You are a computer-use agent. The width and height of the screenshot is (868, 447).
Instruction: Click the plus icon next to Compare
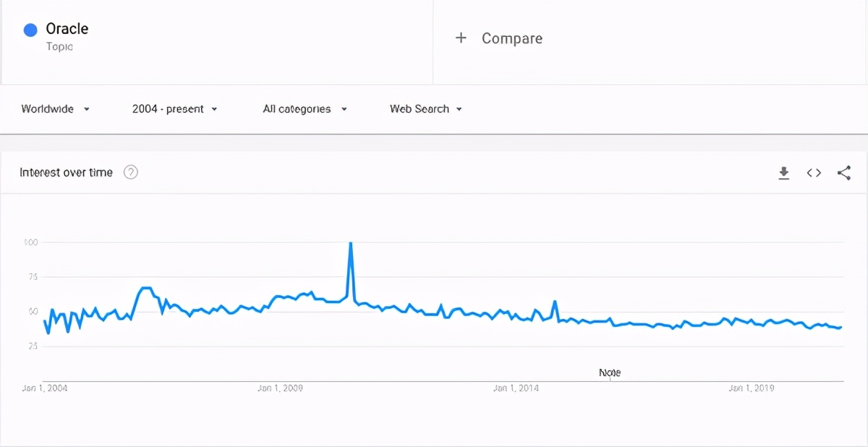[461, 38]
